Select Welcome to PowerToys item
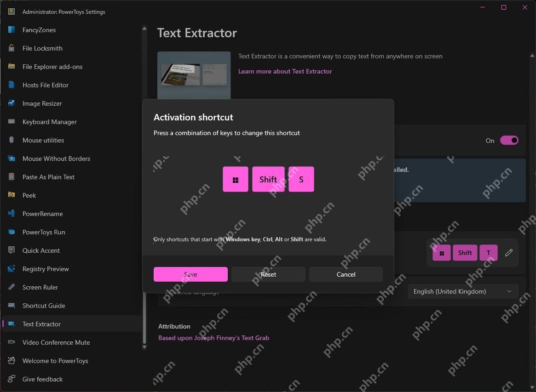Screen dimensions: 536x392 55,361
